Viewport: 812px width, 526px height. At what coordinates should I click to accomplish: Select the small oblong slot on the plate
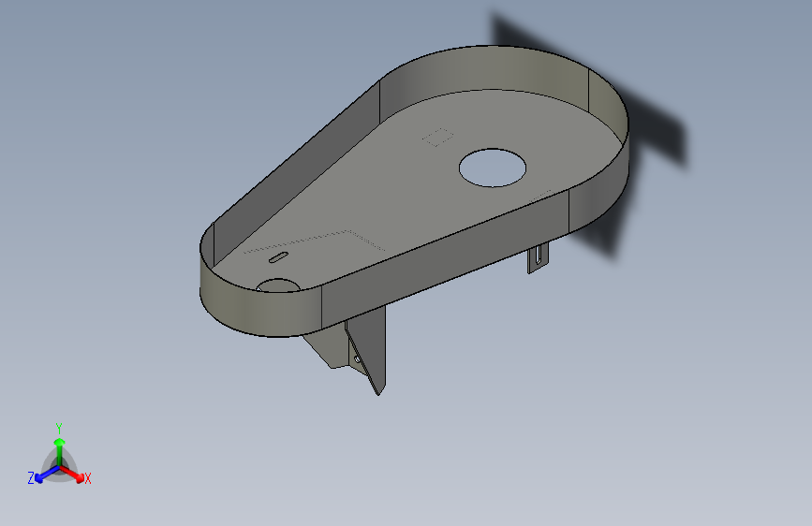pos(278,257)
